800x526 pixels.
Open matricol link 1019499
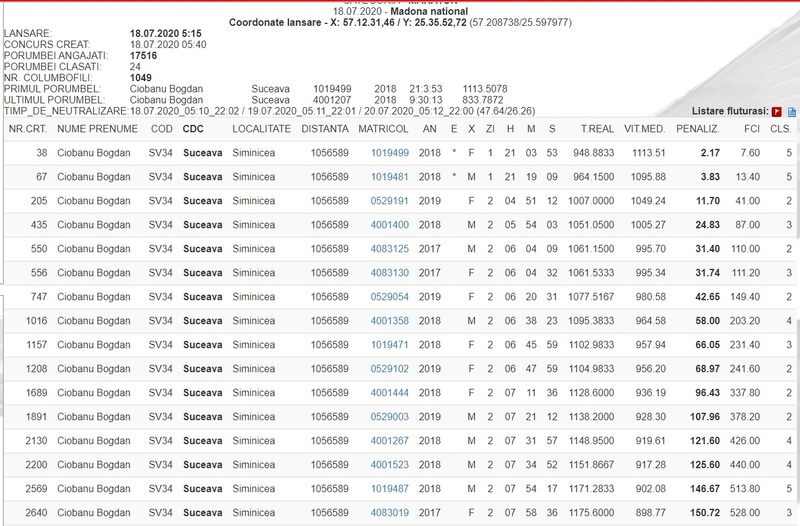coord(390,153)
